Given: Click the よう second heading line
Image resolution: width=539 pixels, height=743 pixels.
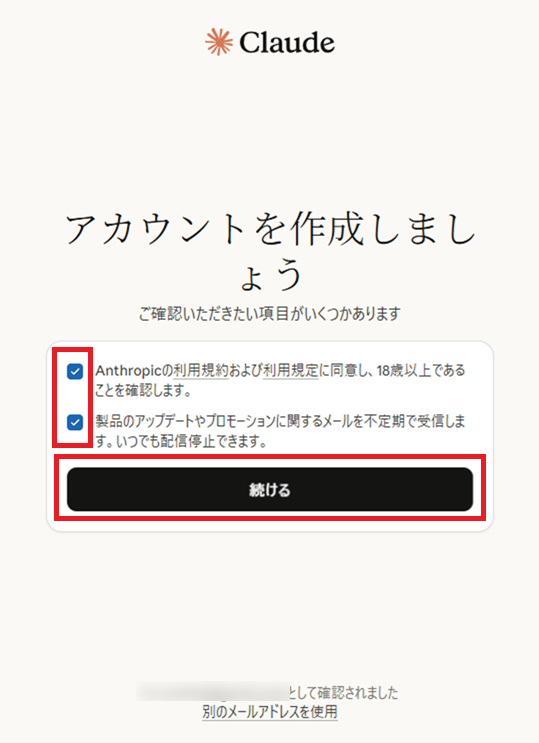Looking at the screenshot, I should click(271, 275).
